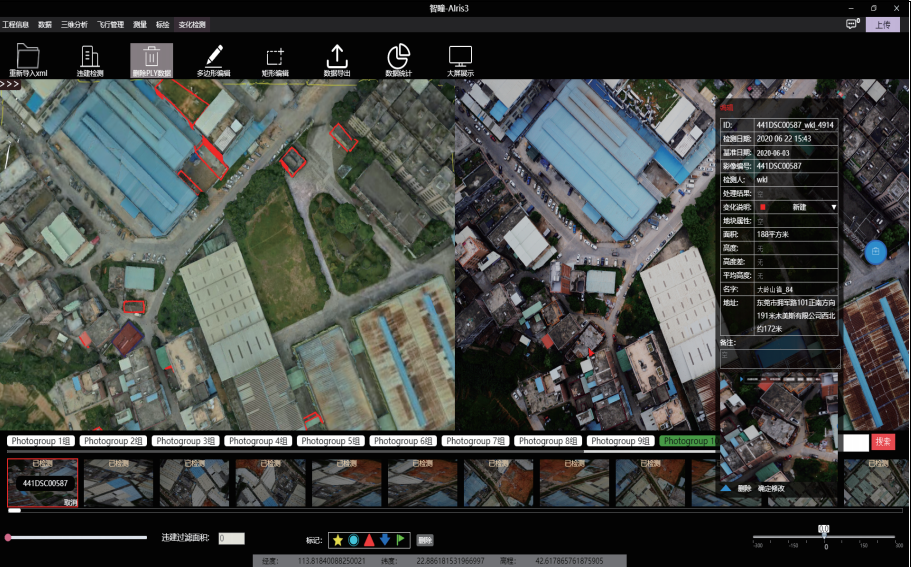Viewport: 912px width, 567px height.
Task: Activate the 多边形编辑 pencil tool
Action: 213,56
